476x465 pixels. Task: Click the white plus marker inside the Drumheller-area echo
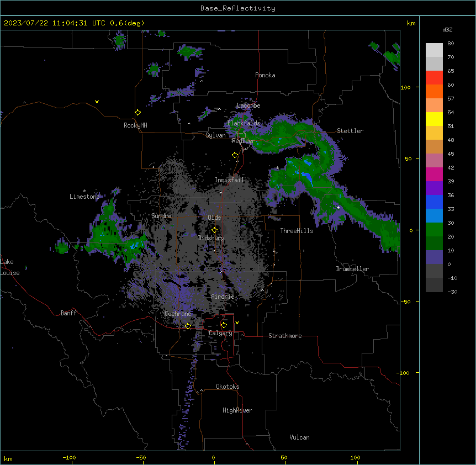pos(338,207)
